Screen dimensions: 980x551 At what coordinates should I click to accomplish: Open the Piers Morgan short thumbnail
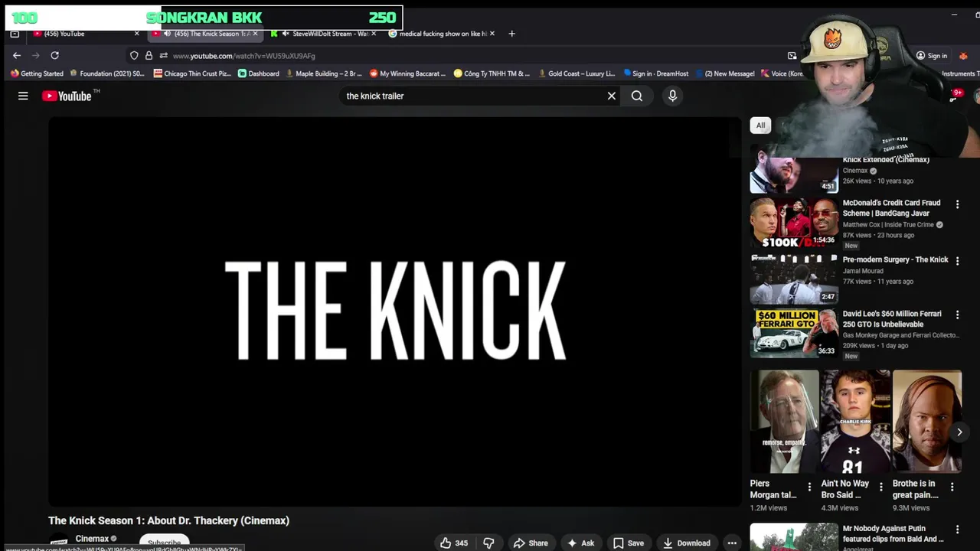click(785, 422)
